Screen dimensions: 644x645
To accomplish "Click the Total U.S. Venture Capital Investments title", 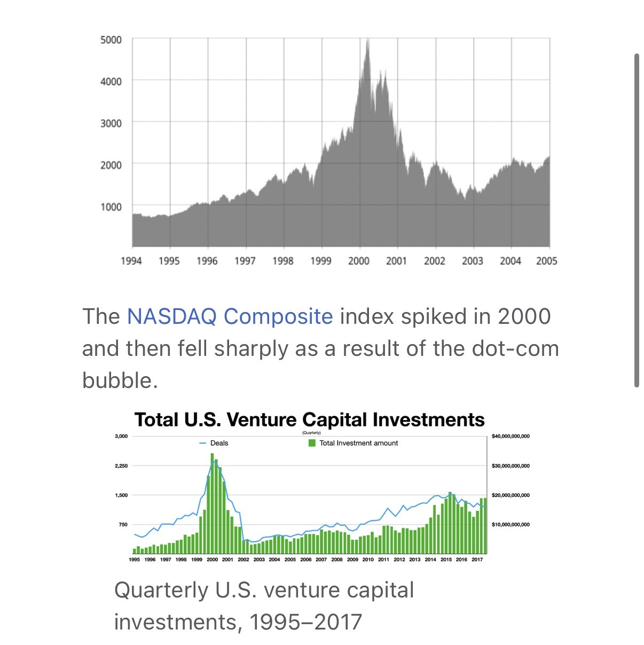I will coord(309,419).
